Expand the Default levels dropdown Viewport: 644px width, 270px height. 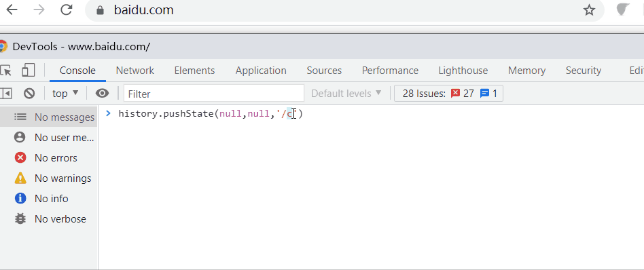tap(346, 94)
